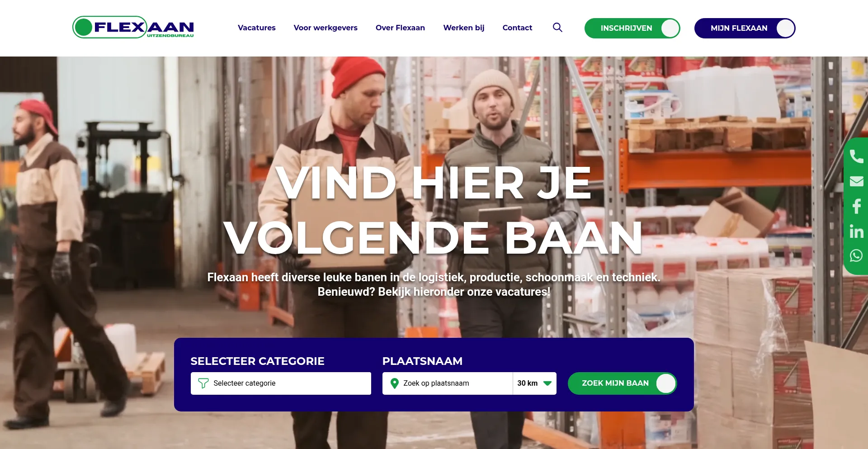
Task: Focus the Zoek op plaatsnaam field
Action: (448, 383)
